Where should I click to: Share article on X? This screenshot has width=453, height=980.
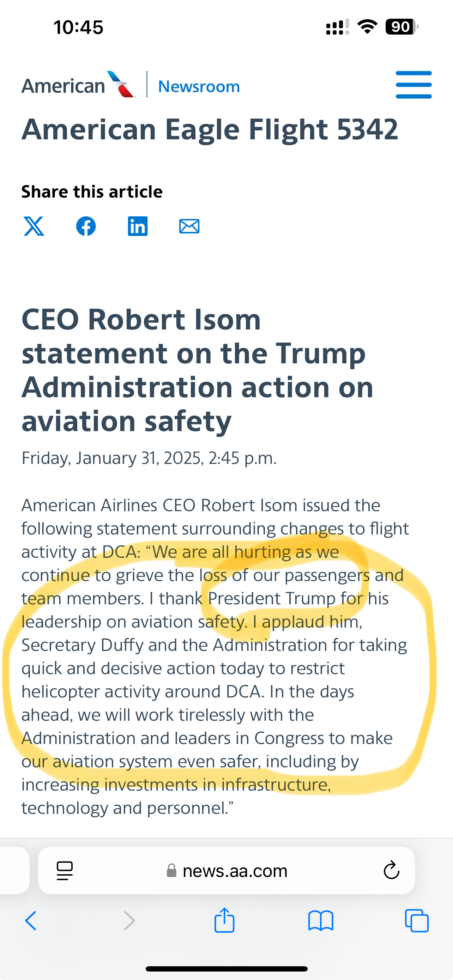[x=34, y=226]
